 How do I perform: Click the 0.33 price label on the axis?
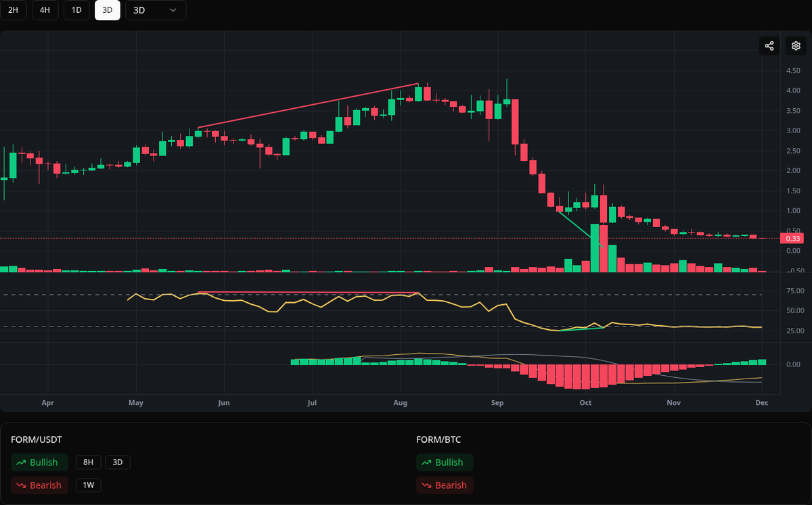point(792,238)
